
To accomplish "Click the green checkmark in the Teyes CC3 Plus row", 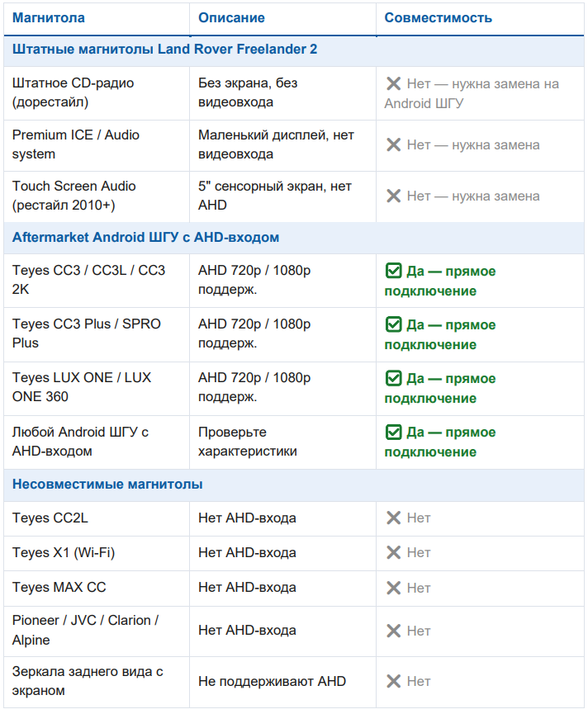I will [x=394, y=324].
